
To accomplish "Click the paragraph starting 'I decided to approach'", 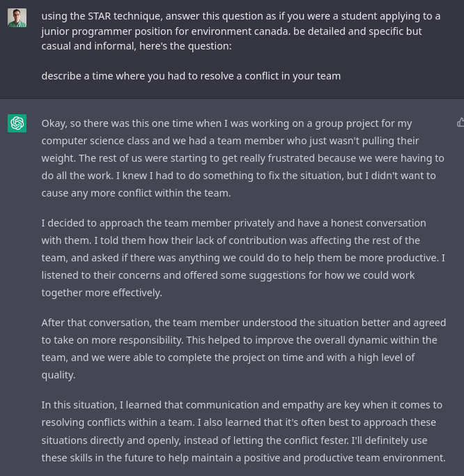I will click(243, 258).
